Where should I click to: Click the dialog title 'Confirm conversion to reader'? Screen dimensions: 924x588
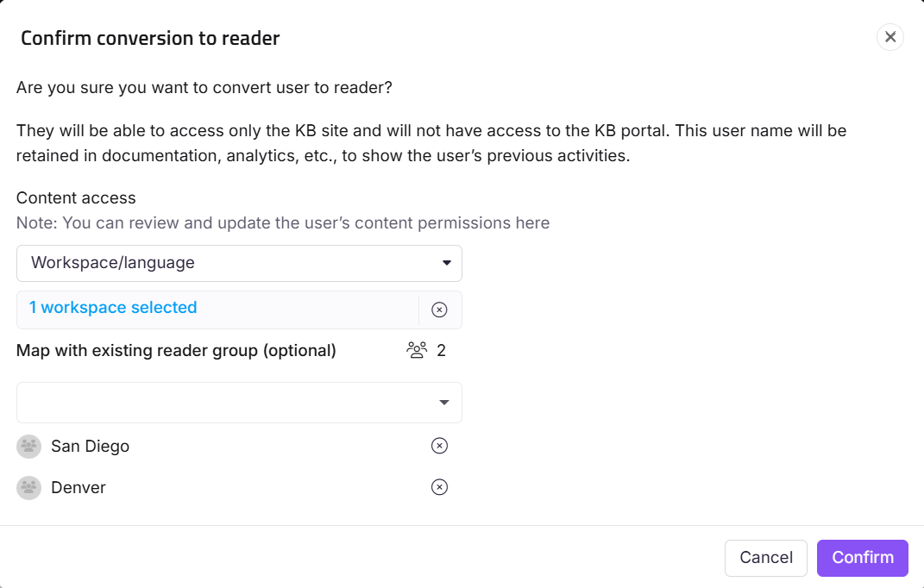(149, 38)
